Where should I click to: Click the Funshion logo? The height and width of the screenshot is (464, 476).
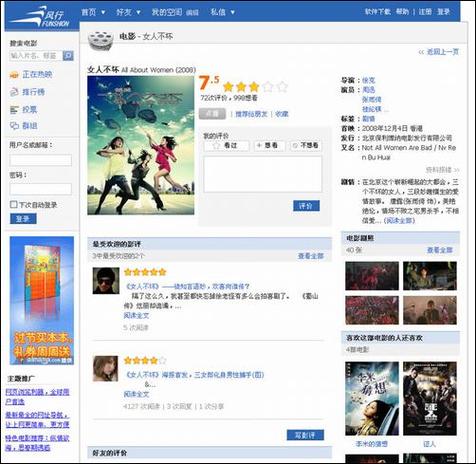click(x=41, y=16)
